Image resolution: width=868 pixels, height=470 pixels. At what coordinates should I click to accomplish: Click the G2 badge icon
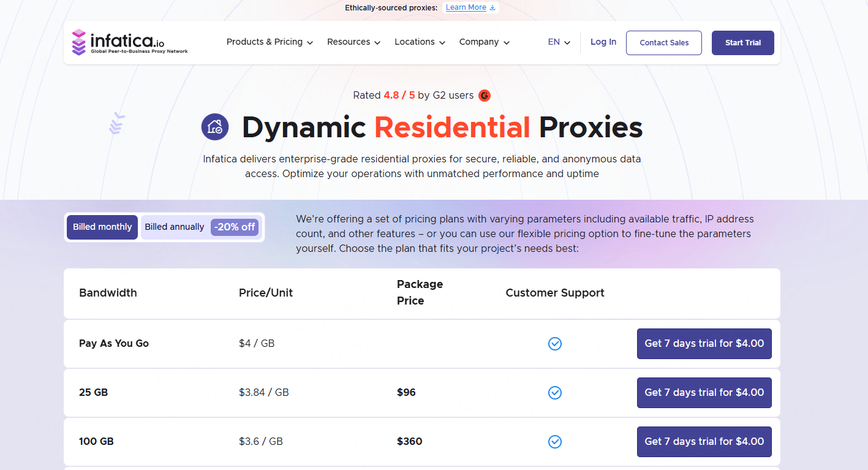(485, 96)
